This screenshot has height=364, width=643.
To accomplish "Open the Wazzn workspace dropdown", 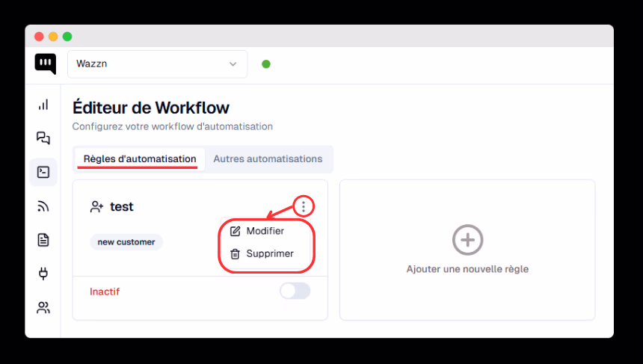I will pos(158,64).
